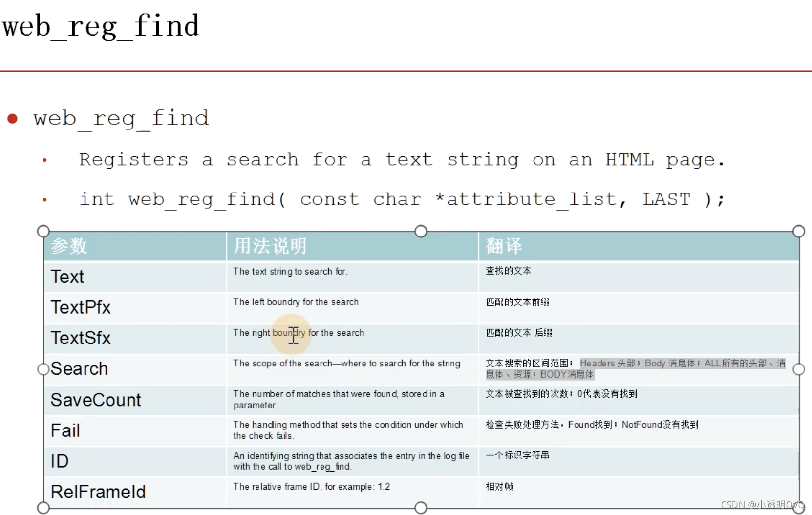Click the 用法说明 header cell

(x=352, y=246)
